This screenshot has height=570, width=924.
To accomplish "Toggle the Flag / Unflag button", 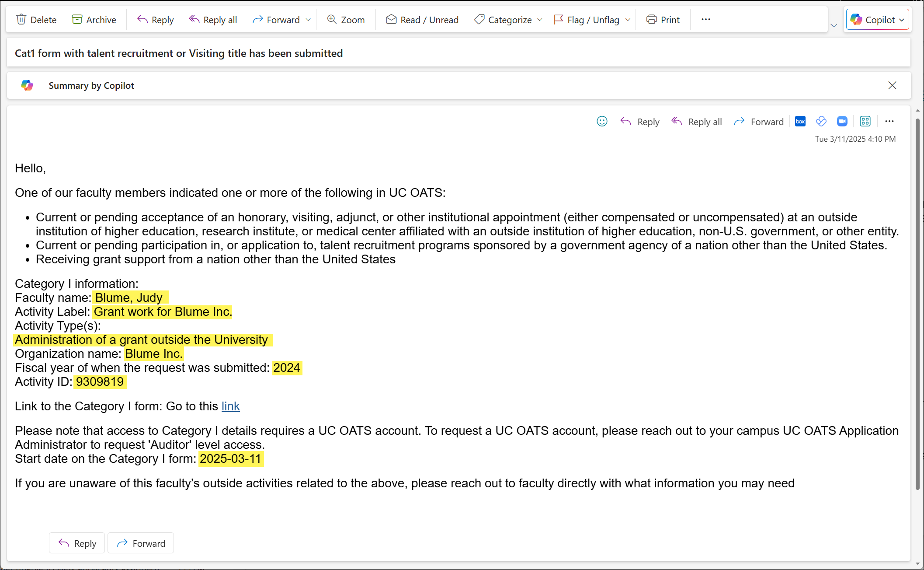I will pos(587,20).
